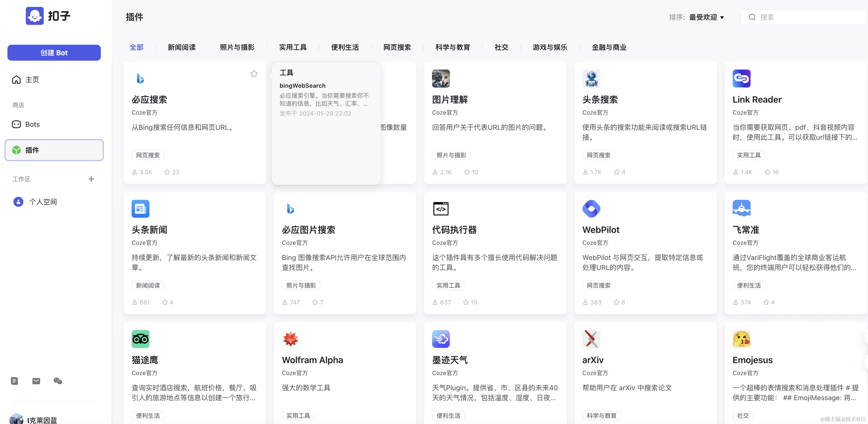The height and width of the screenshot is (424, 868).
Task: Switch to the 实用工具 tab
Action: 293,47
